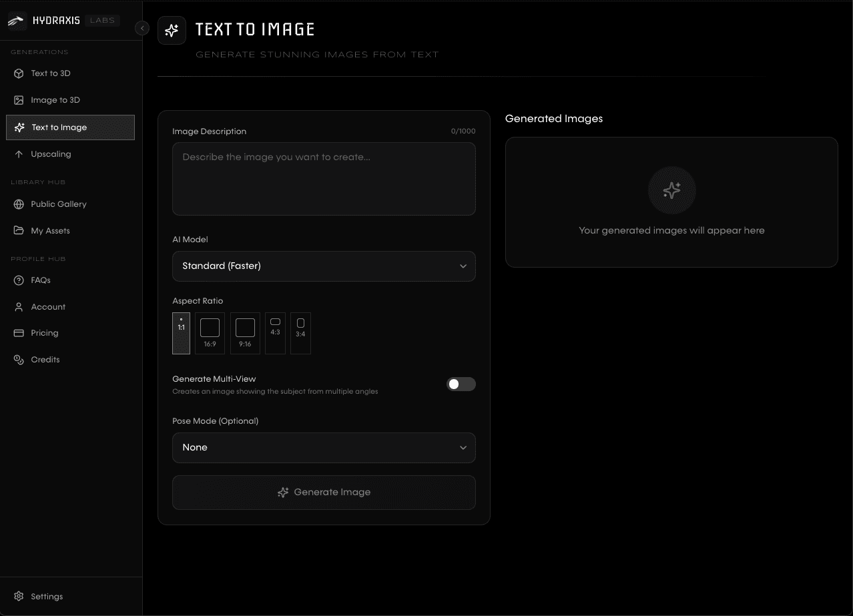The height and width of the screenshot is (616, 853).
Task: Click the Image to 3D picture icon
Action: click(19, 100)
